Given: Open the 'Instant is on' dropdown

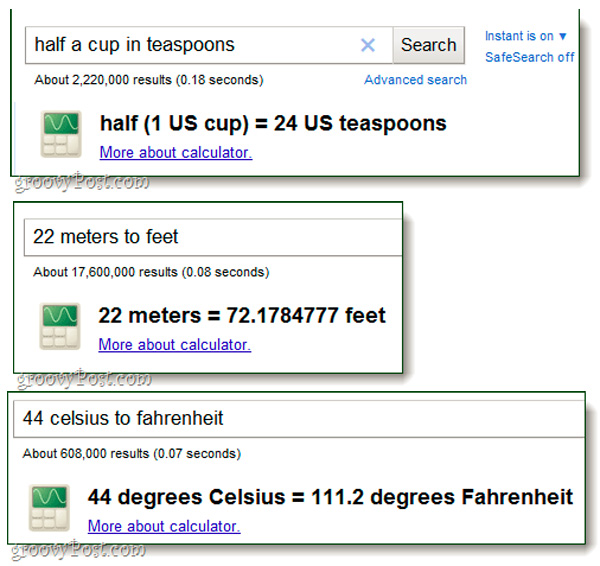Looking at the screenshot, I should pos(526,36).
